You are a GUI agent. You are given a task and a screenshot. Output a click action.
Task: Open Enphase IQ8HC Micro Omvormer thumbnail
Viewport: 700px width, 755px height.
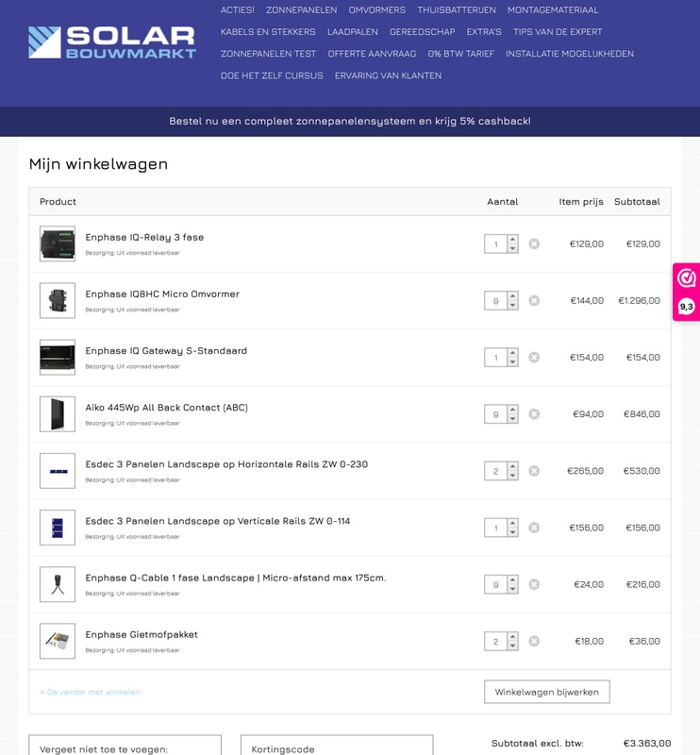tap(58, 300)
